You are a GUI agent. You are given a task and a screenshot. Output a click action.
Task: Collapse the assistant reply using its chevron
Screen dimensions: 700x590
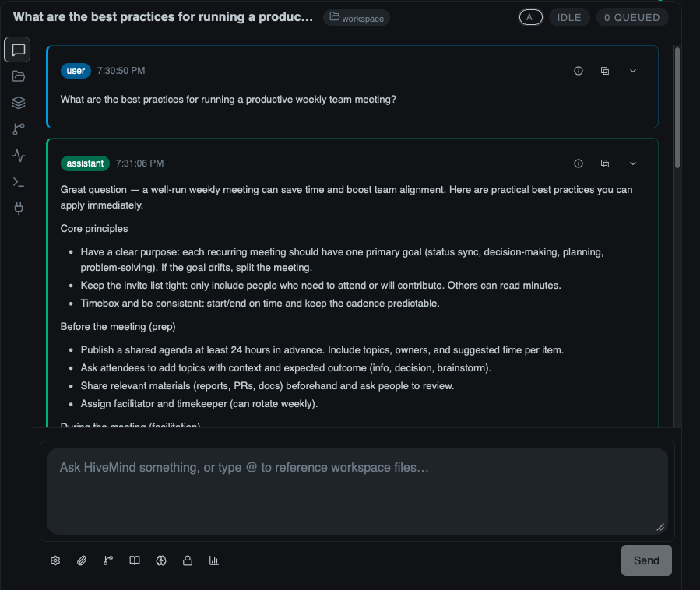coord(632,163)
